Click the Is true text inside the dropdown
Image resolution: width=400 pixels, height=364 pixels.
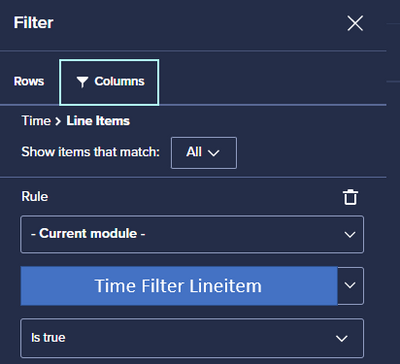[48, 338]
